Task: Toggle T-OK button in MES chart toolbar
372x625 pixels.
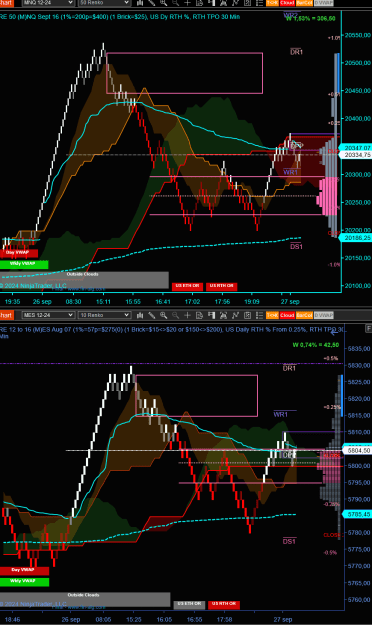Action: 272,315
